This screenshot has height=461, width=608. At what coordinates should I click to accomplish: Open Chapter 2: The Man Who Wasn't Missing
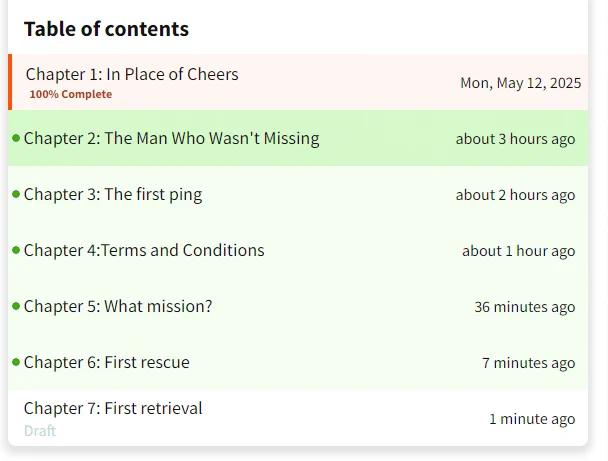tap(298, 138)
